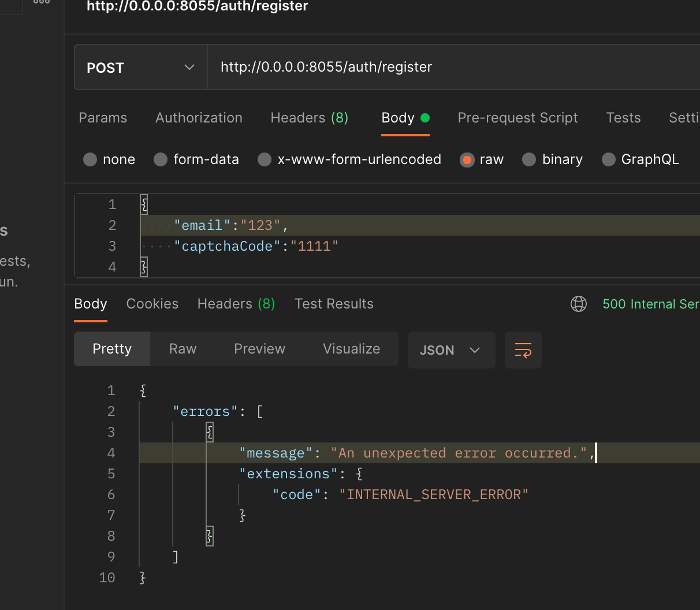700x610 pixels.
Task: Click the globe icon near the response status
Action: pos(578,304)
